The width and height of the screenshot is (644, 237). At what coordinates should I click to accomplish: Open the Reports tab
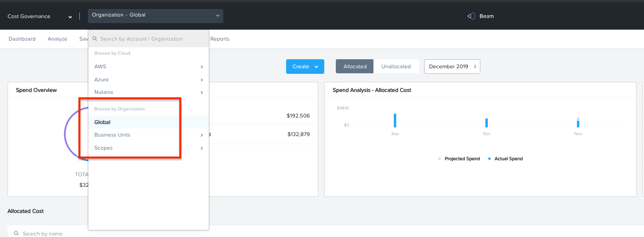(220, 39)
